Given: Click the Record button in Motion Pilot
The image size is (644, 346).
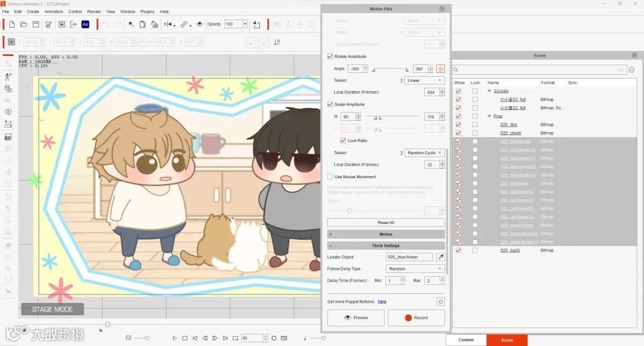Looking at the screenshot, I should click(417, 318).
